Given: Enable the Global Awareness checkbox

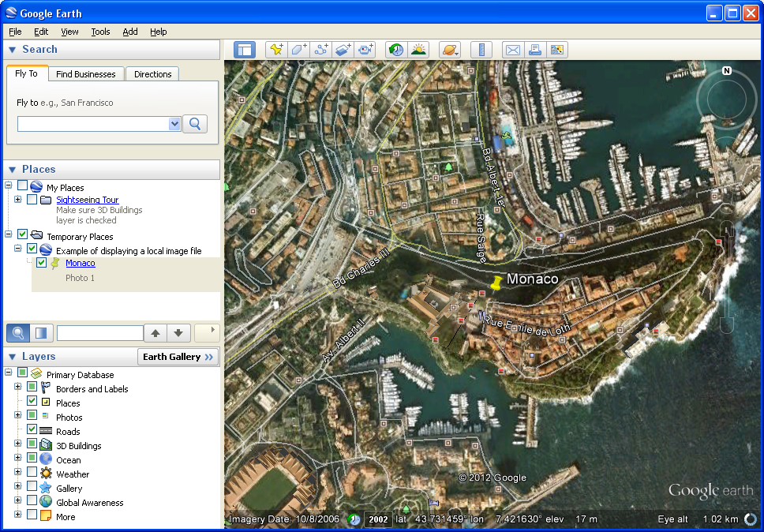Looking at the screenshot, I should [32, 500].
